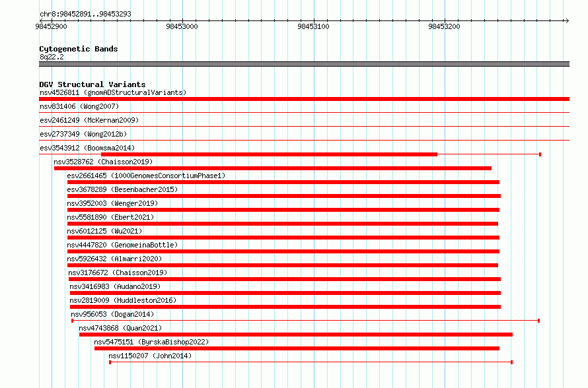Click the 98453200 ruler tick label
Screen dimensions: 588x388
click(444, 26)
